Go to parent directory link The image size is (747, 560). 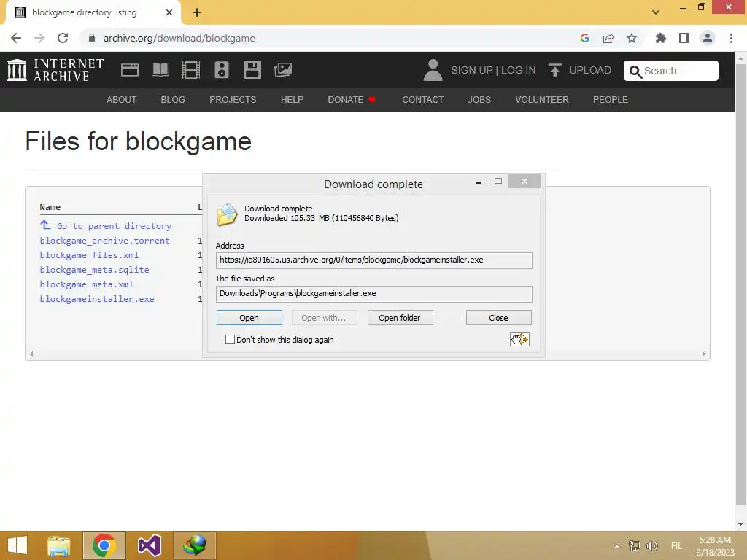pos(114,226)
